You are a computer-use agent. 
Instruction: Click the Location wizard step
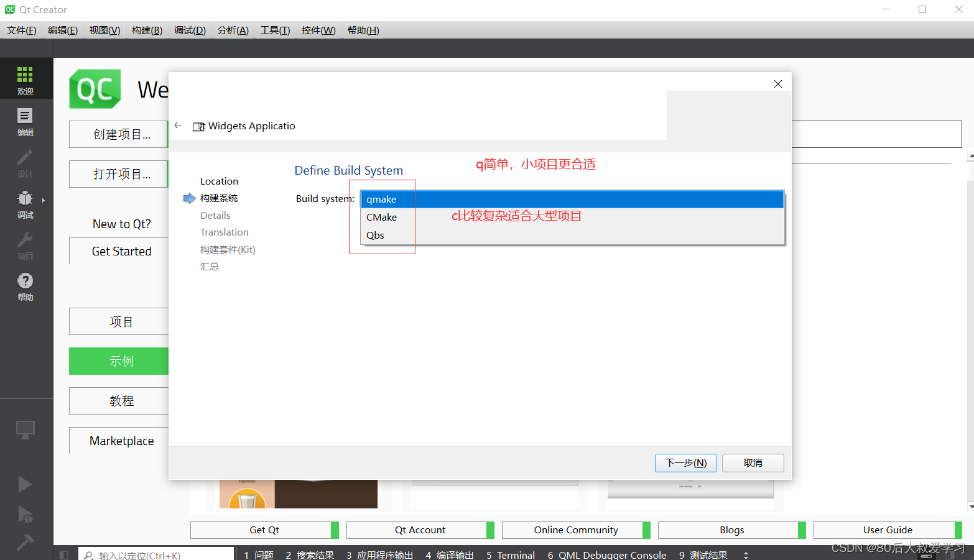pos(219,181)
